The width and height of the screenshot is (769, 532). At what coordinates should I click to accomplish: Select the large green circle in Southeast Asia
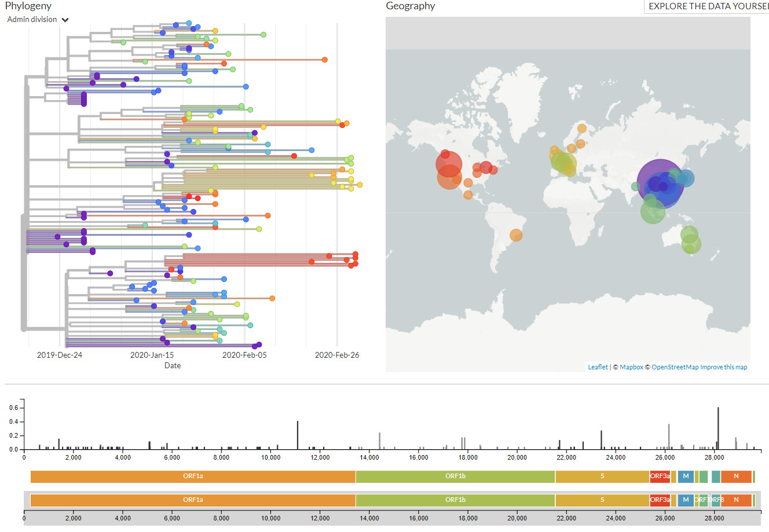click(x=653, y=211)
